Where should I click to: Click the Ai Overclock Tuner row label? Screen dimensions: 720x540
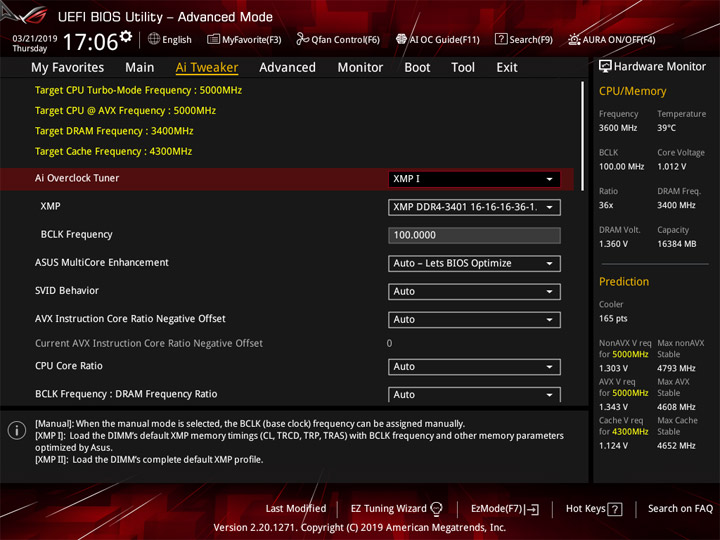[x=77, y=178]
